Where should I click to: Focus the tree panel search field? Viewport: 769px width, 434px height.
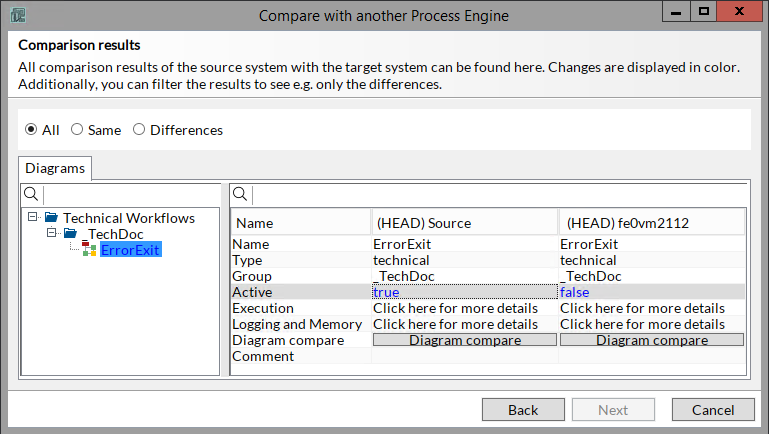coord(130,194)
